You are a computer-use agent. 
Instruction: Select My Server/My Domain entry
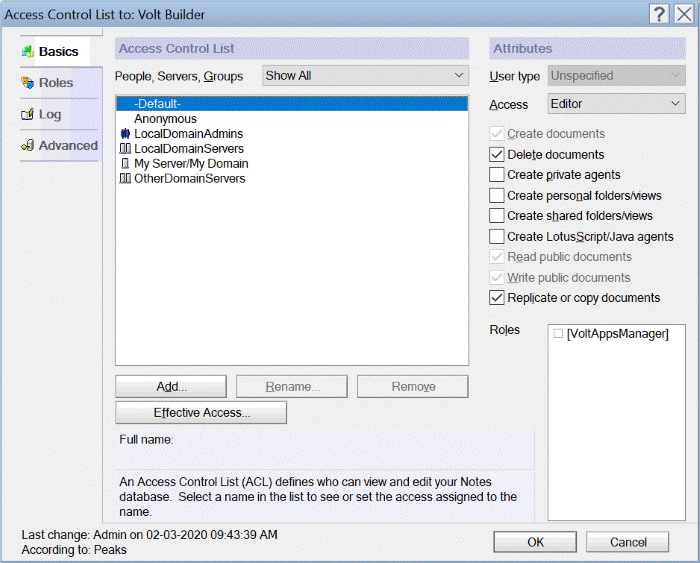[x=292, y=163]
